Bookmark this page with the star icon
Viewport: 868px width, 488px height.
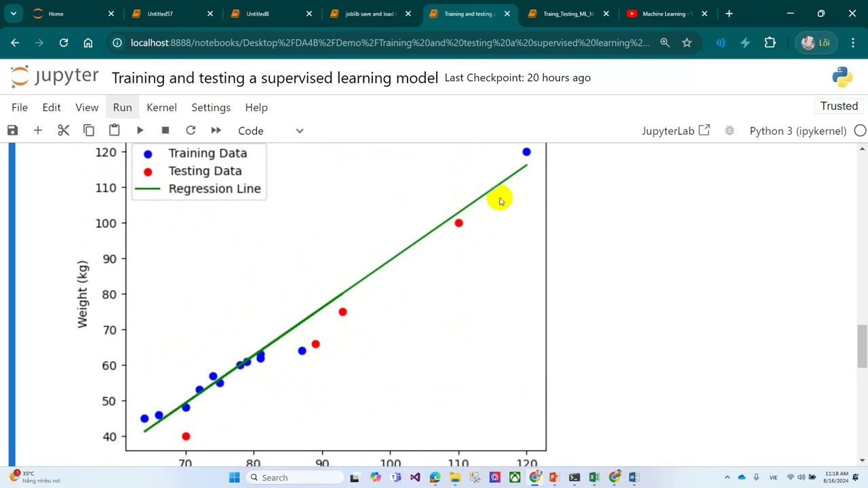click(687, 43)
